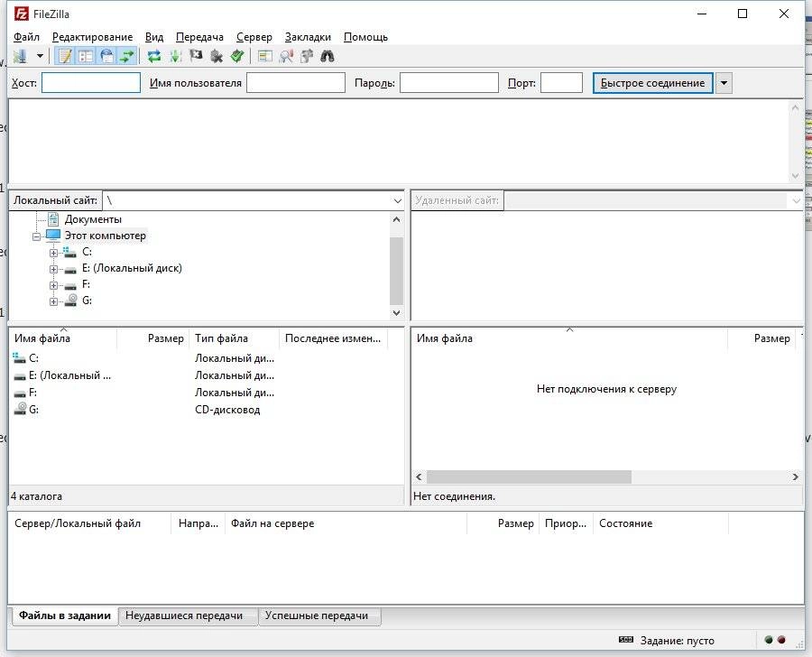Focus the Порт input field
Viewport: 812px width, 657px height.
561,83
